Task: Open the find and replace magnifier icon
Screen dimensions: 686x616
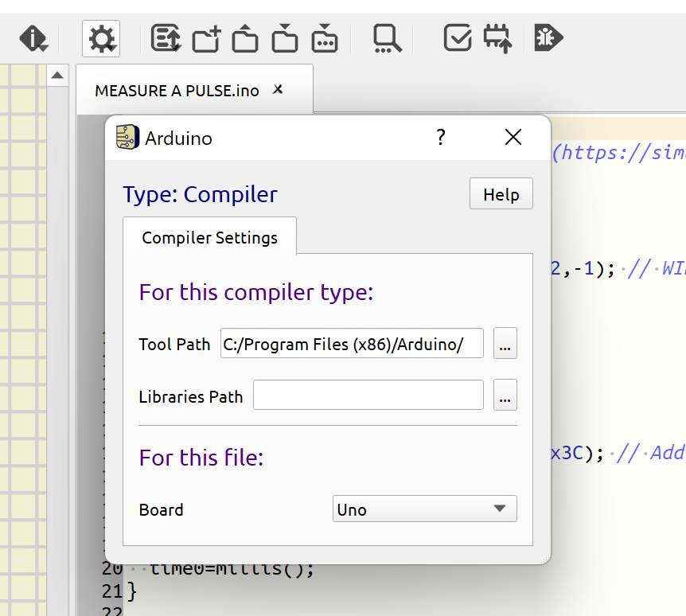Action: coord(388,38)
